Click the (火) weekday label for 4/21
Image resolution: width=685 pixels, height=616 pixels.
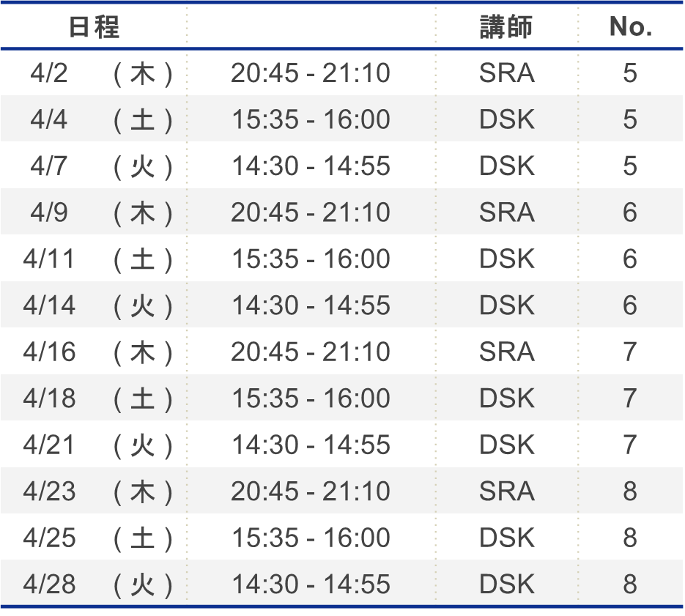(144, 445)
